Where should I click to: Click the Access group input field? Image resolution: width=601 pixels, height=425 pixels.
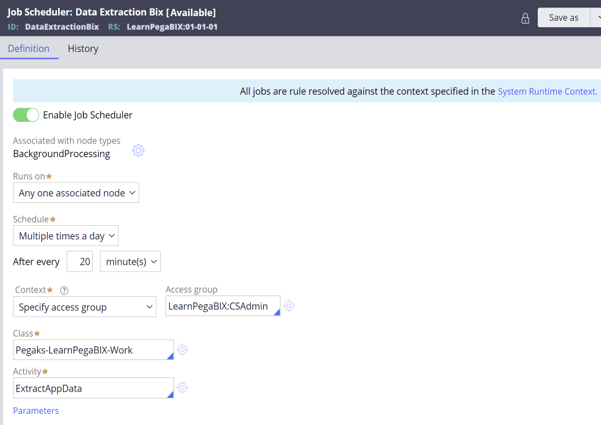tap(223, 306)
